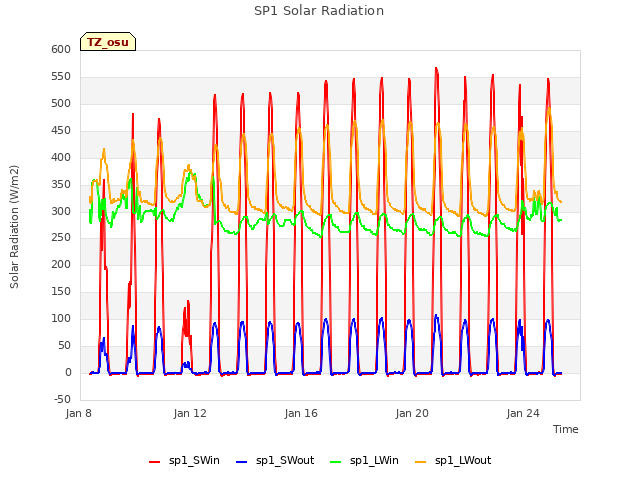The width and height of the screenshot is (640, 480).
Task: Click the orange sp1_LWout legend swatch
Action: coord(420,462)
